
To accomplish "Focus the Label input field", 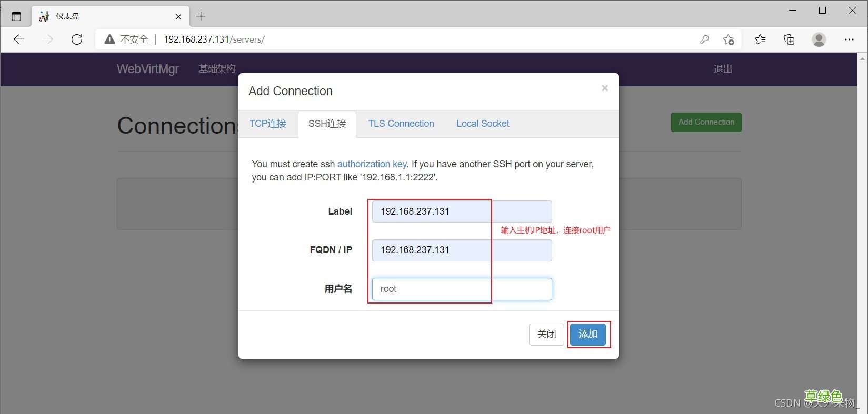I will coord(462,211).
